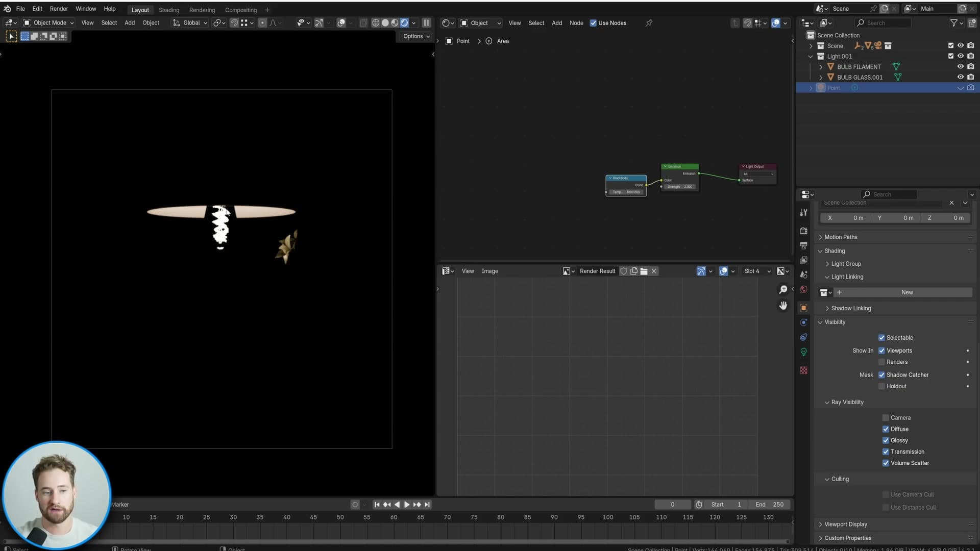Viewport: 980px width, 551px height.
Task: Open the Render properties tab
Action: coord(804,231)
